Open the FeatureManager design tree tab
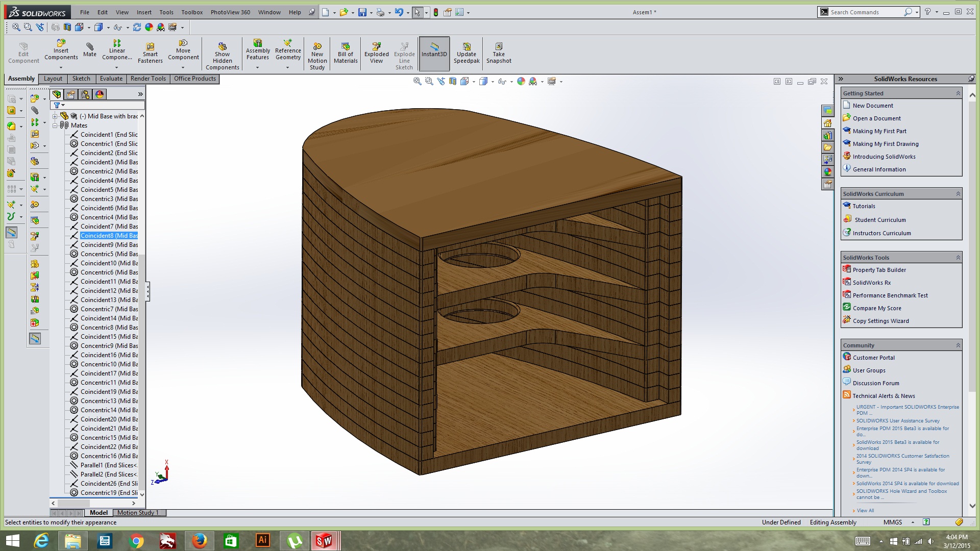Screen dimensions: 980x551 click(x=57, y=94)
